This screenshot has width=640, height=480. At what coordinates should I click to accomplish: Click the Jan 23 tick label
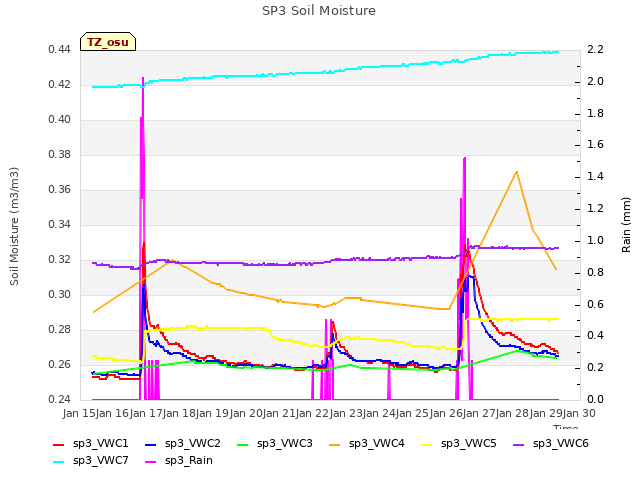[x=347, y=413]
